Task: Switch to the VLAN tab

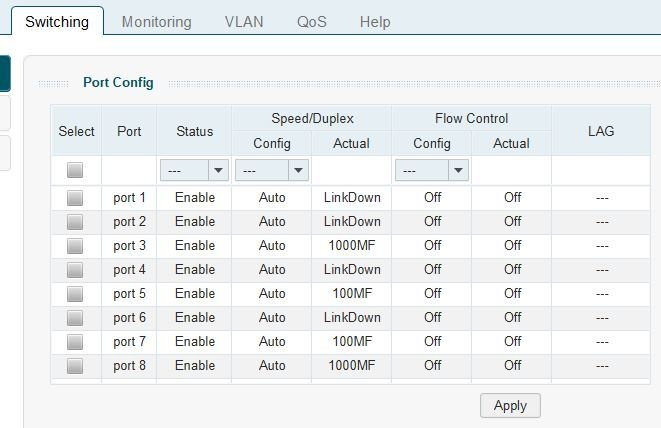Action: [x=244, y=21]
